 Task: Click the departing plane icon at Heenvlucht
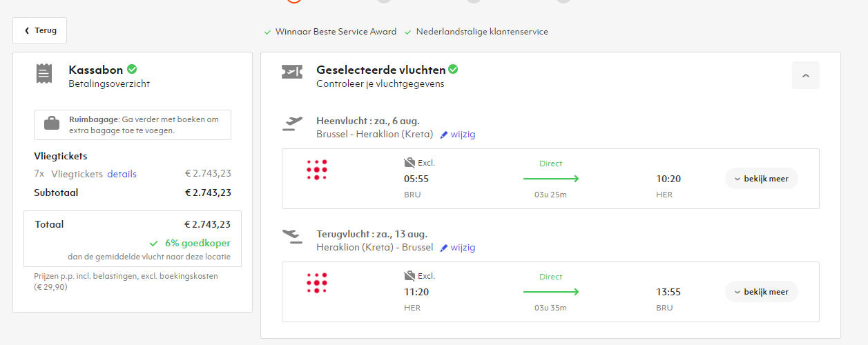[x=293, y=124]
